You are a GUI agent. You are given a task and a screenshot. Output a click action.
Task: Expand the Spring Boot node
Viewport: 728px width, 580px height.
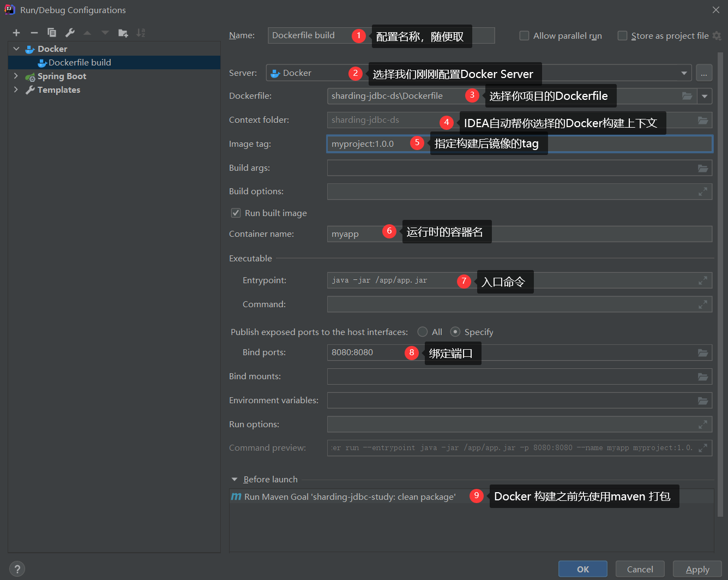click(16, 76)
